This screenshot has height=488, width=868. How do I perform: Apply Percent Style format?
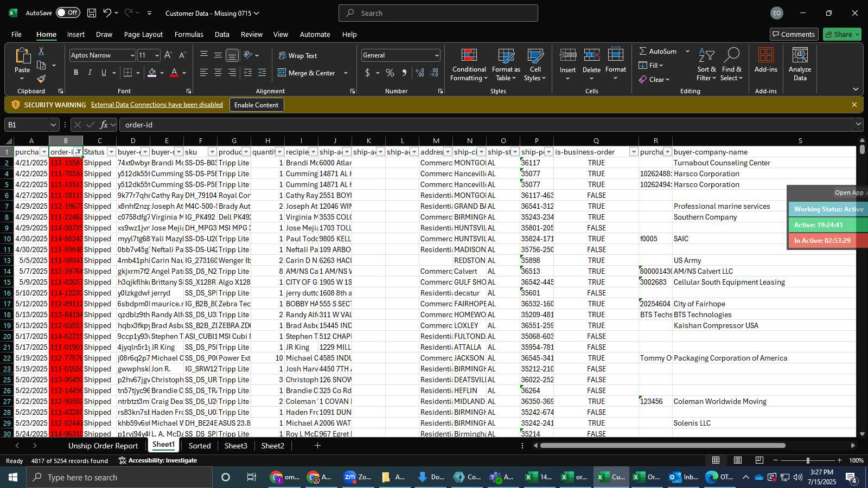390,73
